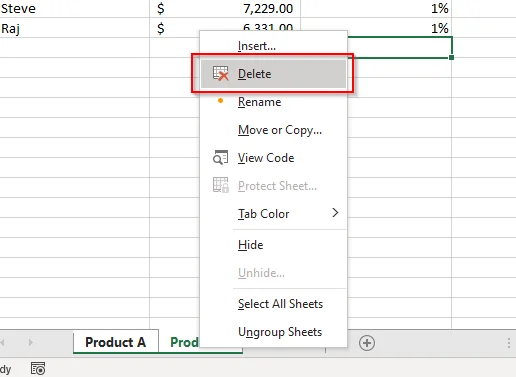Click the partially hidden Prod sheet tab
Image resolution: width=516 pixels, height=377 pixels.
180,342
